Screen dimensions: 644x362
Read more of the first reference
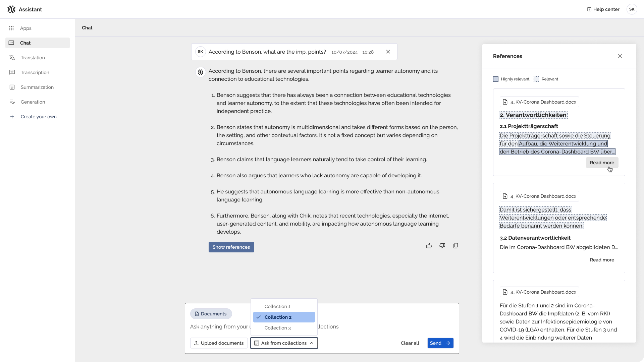pyautogui.click(x=601, y=163)
